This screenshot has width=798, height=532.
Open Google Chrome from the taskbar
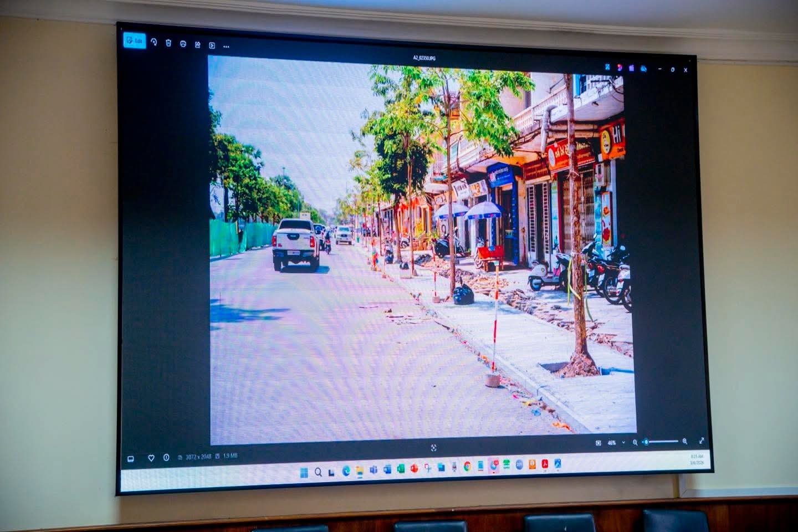467,466
